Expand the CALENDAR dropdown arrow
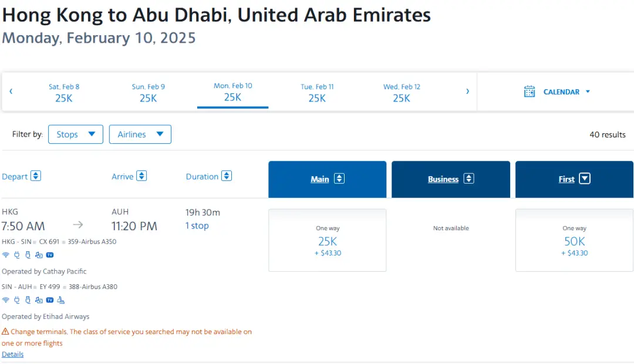The height and width of the screenshot is (364, 634). [588, 92]
